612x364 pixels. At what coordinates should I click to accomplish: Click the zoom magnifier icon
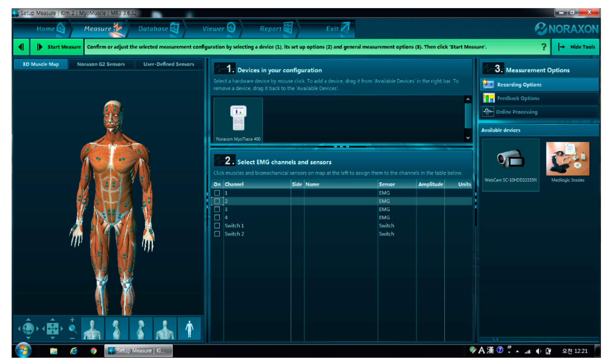coord(72,329)
